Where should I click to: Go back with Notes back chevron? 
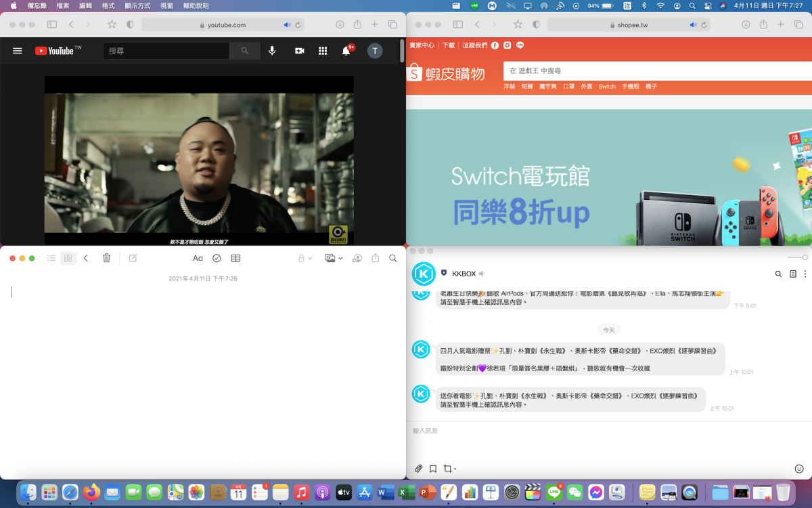[86, 258]
